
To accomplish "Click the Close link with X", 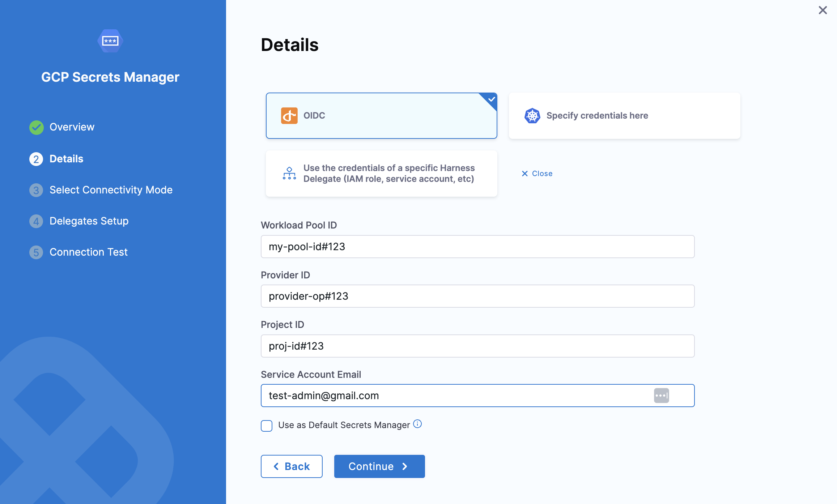I will click(x=537, y=174).
